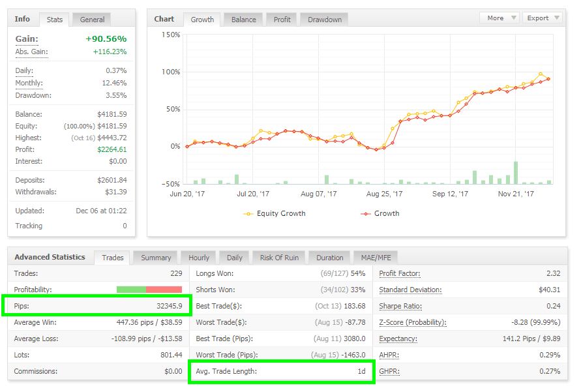Open the MAE/MFE tab
Viewport: 581px width, 392px height.
pos(375,258)
